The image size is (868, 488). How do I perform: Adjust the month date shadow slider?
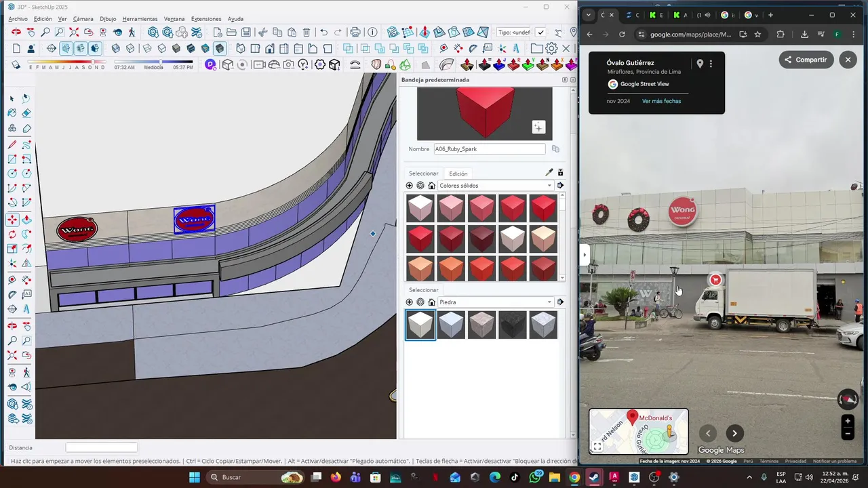93,62
